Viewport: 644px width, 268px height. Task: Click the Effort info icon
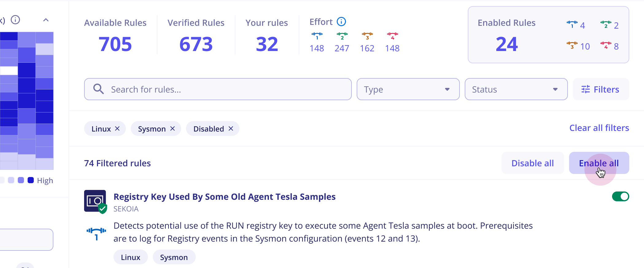(341, 22)
